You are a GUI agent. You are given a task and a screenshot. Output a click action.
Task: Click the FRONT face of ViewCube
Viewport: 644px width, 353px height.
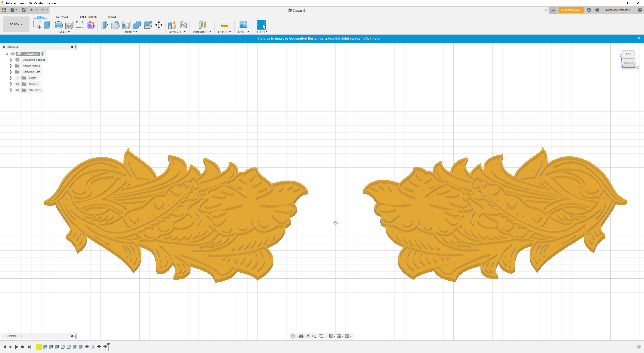coord(628,63)
